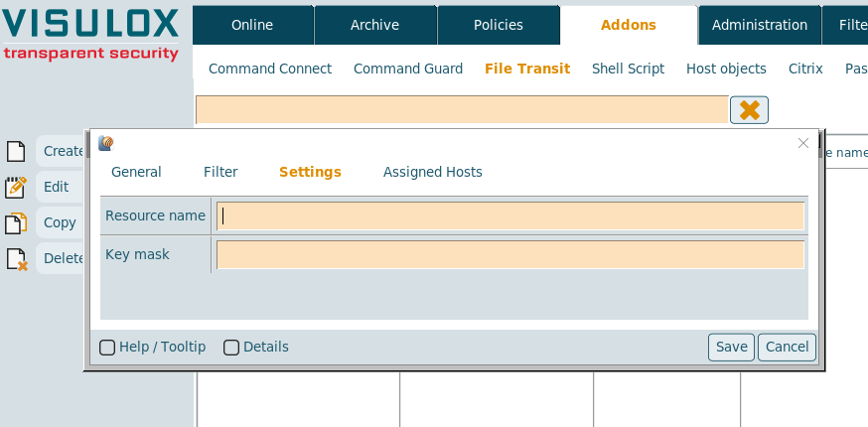Image resolution: width=868 pixels, height=427 pixels.
Task: Click the Delete document icon
Action: click(x=17, y=259)
